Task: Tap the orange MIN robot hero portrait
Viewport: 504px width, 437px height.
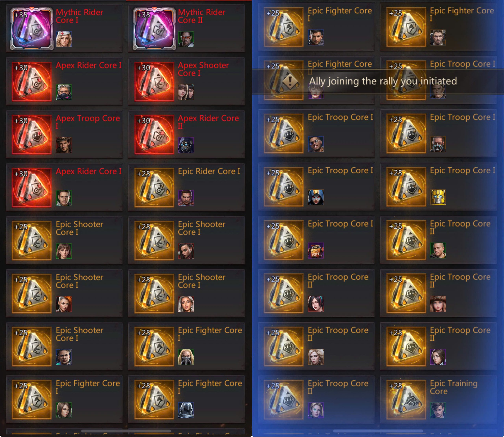Action: pyautogui.click(x=316, y=250)
